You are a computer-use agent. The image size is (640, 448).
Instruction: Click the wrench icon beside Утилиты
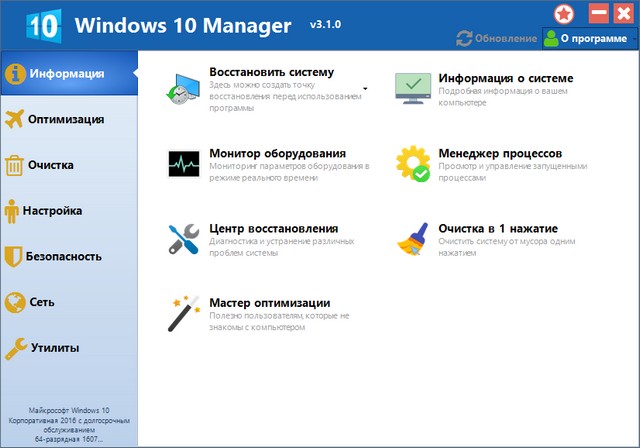click(16, 348)
